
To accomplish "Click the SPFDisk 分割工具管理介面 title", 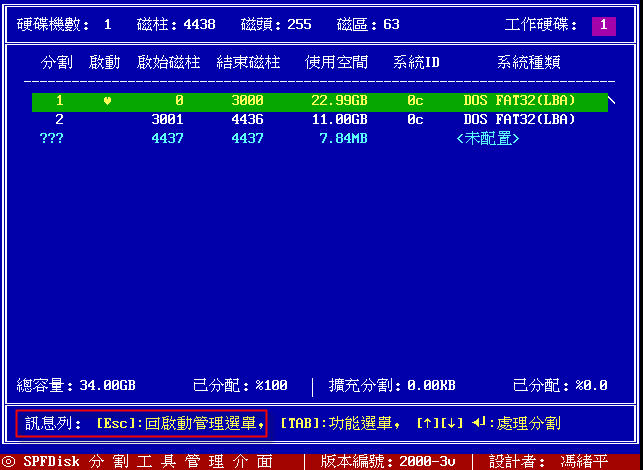I will [148, 461].
